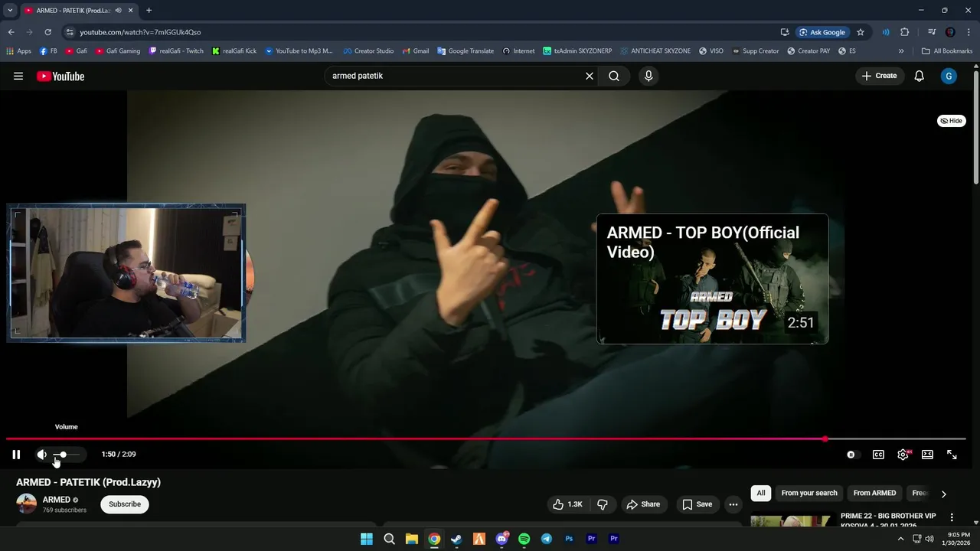Mute the video with the speaker icon
The height and width of the screenshot is (551, 980).
[42, 455]
